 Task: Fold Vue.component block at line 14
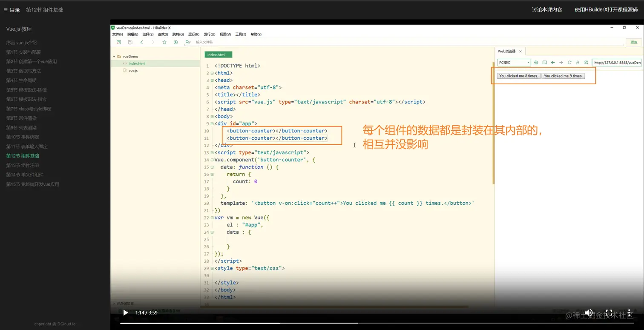click(213, 160)
